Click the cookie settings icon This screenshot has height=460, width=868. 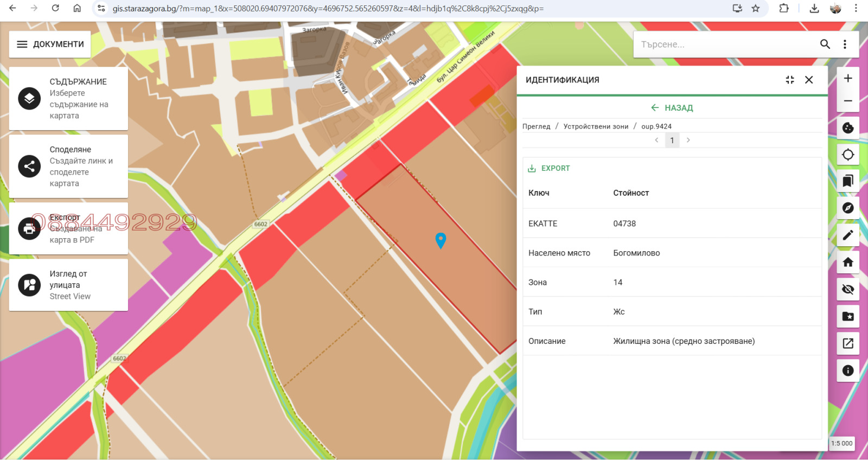(x=848, y=128)
